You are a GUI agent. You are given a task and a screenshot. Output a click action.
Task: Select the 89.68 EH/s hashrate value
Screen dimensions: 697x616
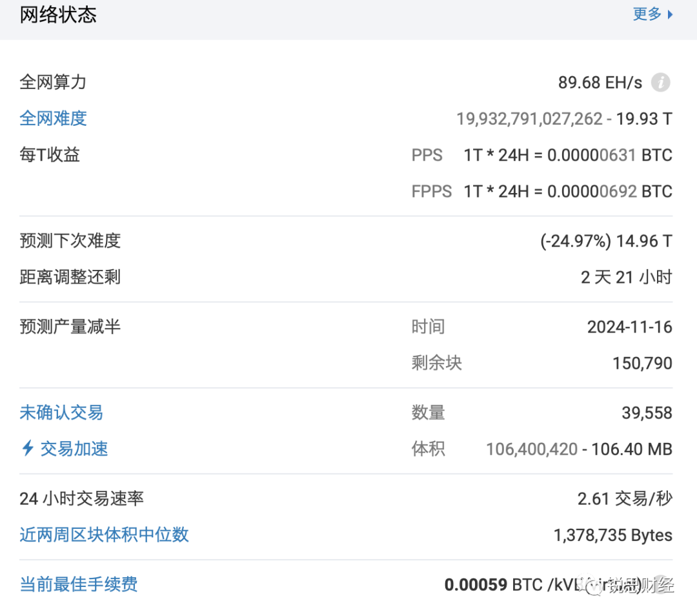tap(600, 83)
